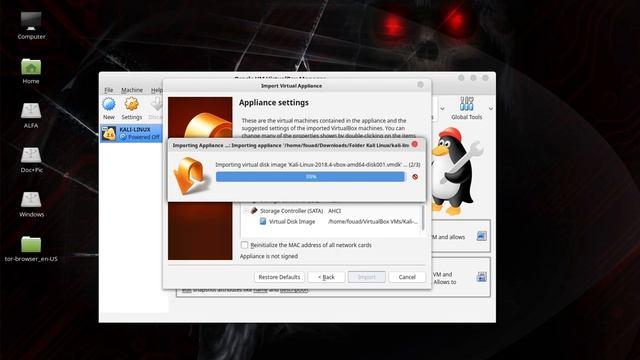Close the Import Virtual Appliance dialog

(420, 84)
